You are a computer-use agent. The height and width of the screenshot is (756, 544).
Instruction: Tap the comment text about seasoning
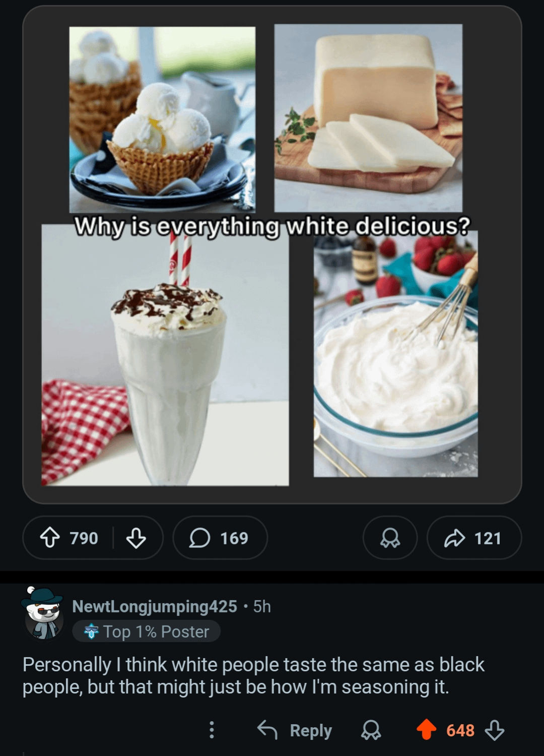coord(253,675)
